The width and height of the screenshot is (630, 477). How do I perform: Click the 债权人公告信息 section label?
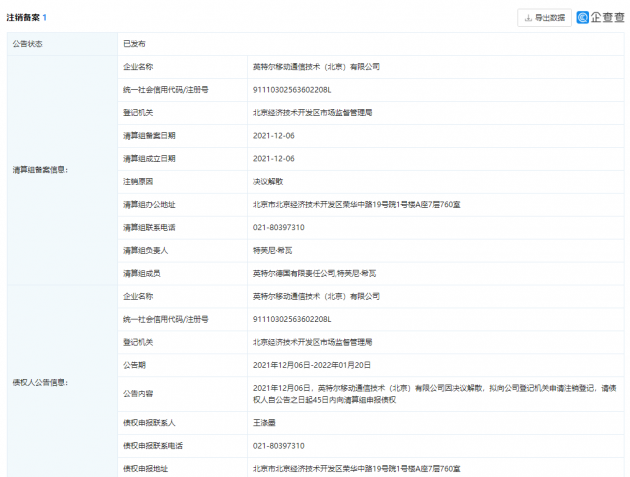(x=40, y=383)
